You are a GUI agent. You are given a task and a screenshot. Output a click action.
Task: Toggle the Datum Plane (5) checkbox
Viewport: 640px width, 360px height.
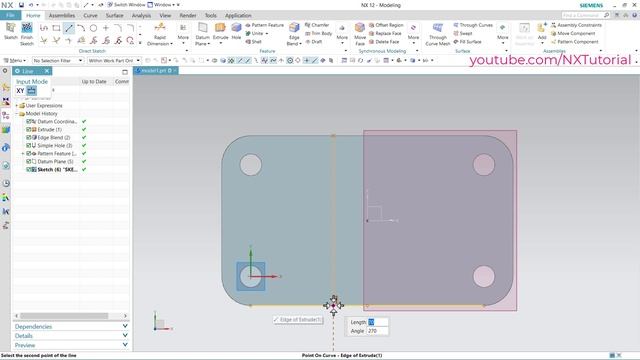(x=29, y=162)
